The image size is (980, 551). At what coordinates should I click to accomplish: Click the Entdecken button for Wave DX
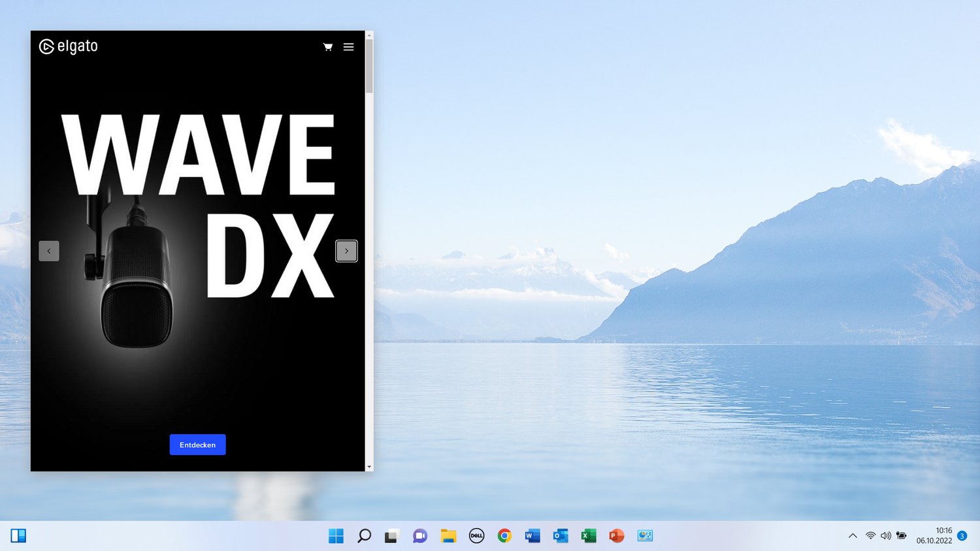[x=197, y=445]
